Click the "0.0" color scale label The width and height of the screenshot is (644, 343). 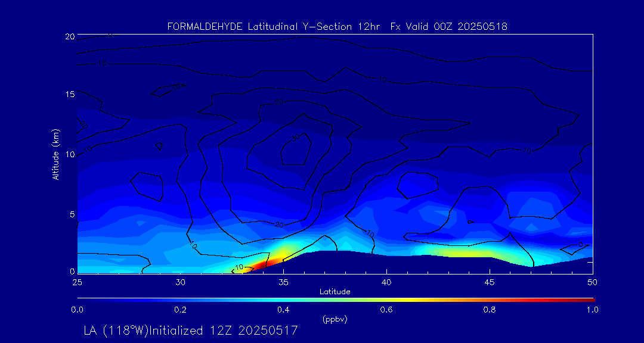click(77, 310)
